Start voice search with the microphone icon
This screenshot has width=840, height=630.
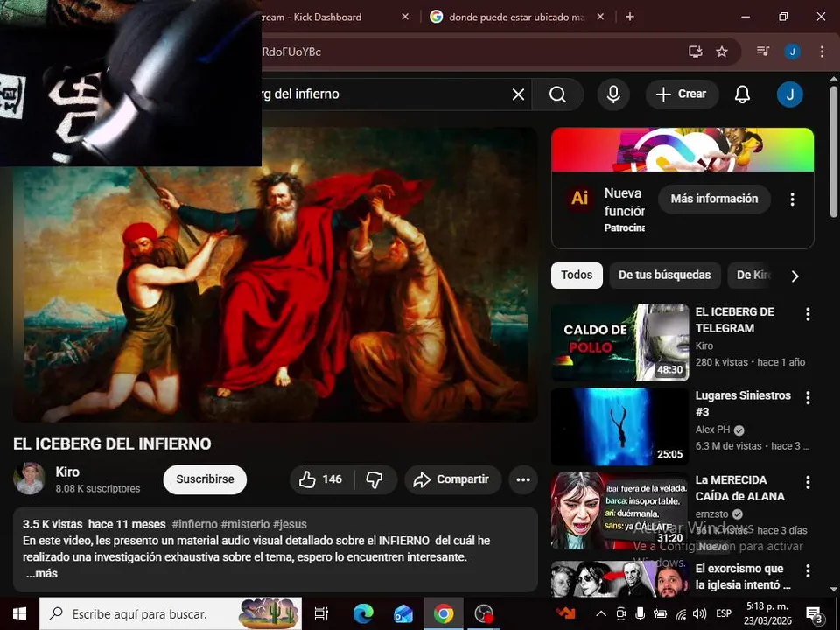[613, 94]
